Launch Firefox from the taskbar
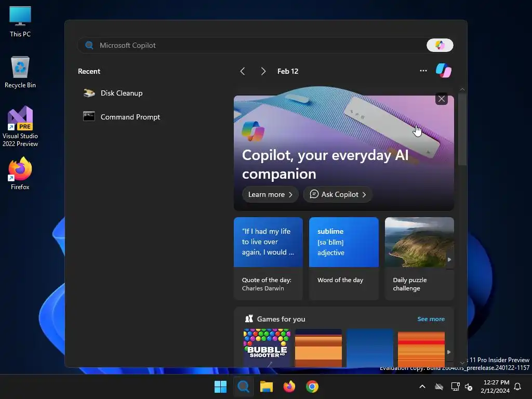Image resolution: width=532 pixels, height=399 pixels. pyautogui.click(x=289, y=387)
